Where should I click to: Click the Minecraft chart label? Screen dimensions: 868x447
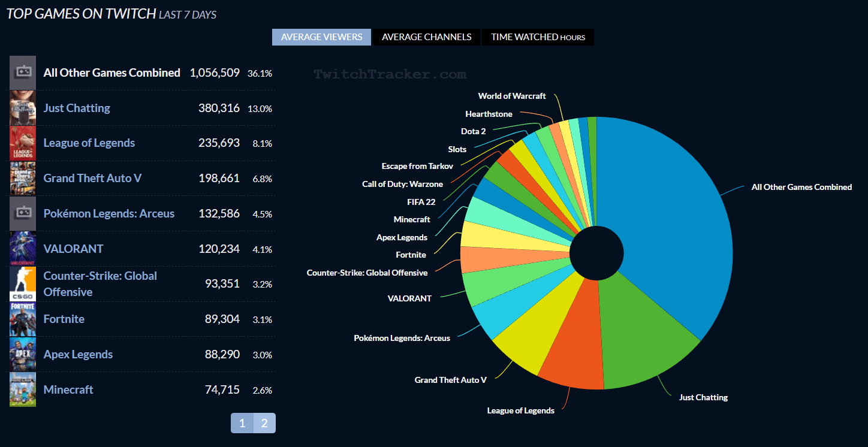(412, 219)
